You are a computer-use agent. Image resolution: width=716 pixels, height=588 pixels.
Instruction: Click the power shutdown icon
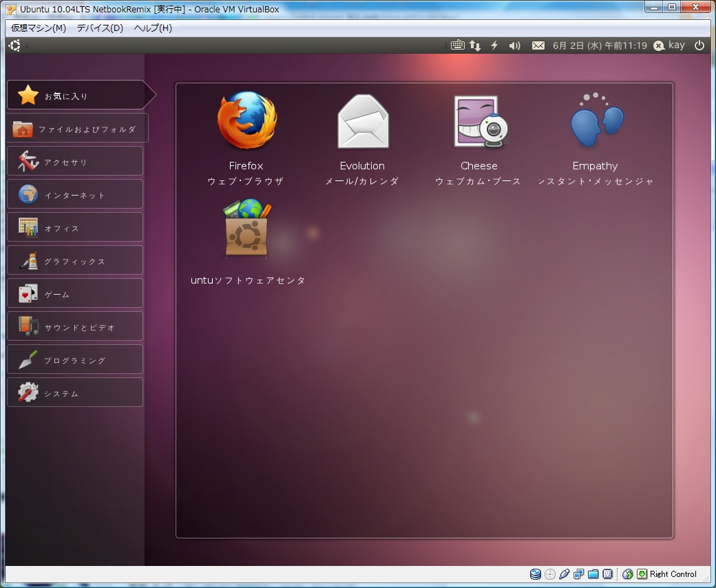click(699, 45)
